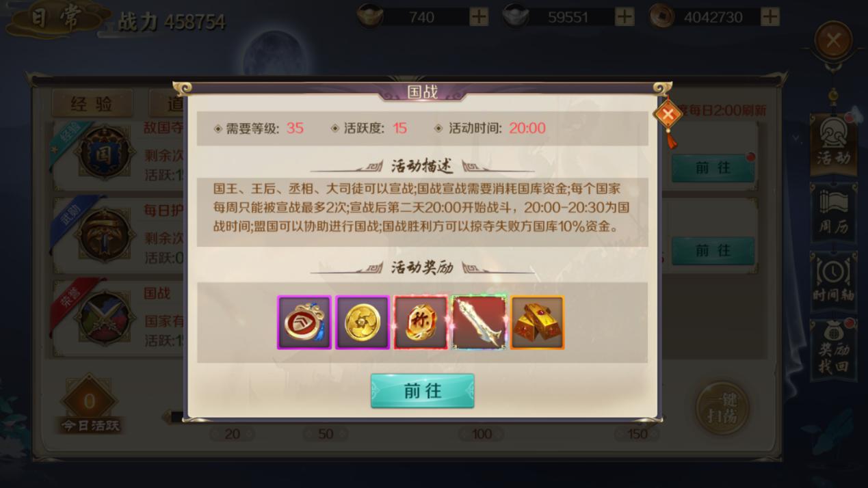
Task: Select the gold coin reward icon
Action: click(363, 323)
